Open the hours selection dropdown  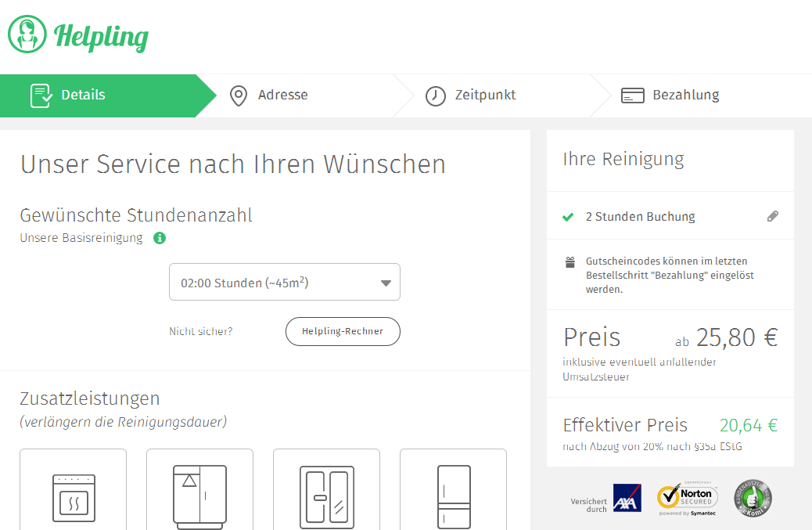(x=285, y=282)
